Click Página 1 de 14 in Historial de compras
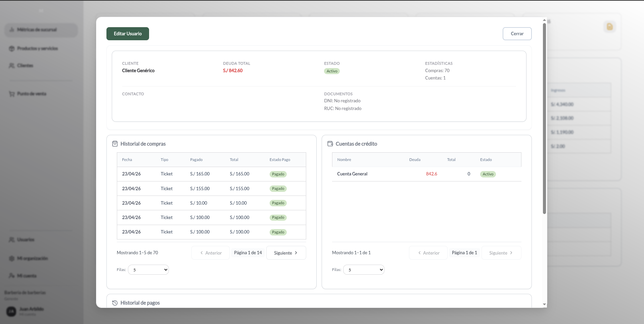 [248, 253]
